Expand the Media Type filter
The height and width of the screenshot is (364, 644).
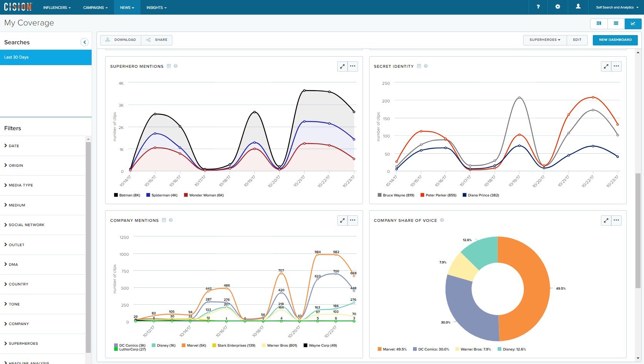coord(42,185)
